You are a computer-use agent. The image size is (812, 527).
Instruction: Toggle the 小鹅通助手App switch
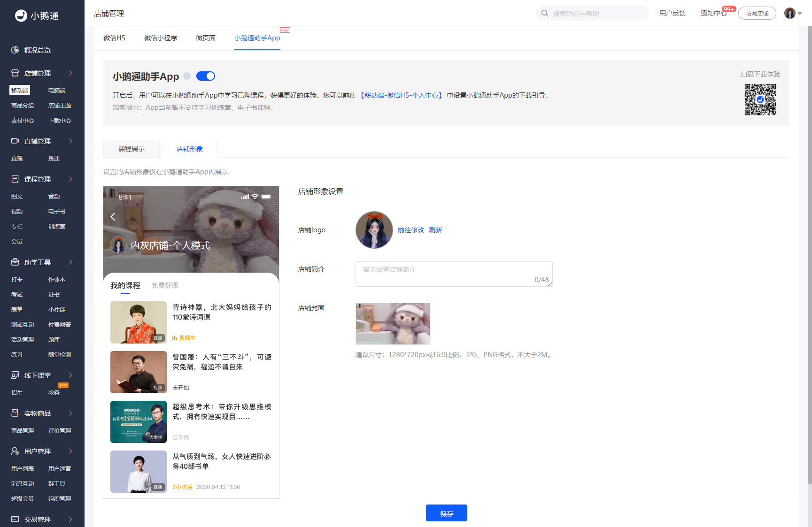pos(206,76)
